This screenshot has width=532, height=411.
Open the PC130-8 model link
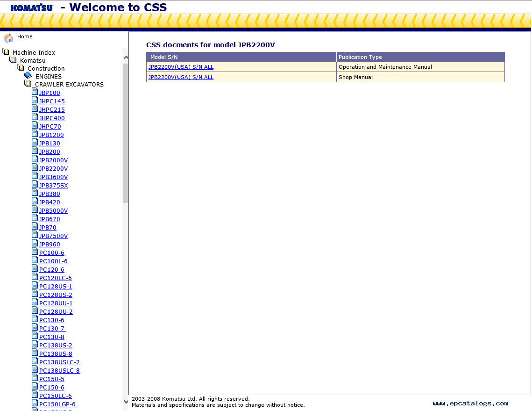click(51, 337)
